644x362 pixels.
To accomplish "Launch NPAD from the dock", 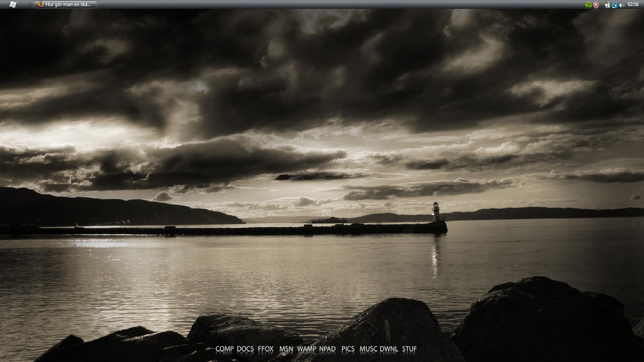I will (x=327, y=349).
